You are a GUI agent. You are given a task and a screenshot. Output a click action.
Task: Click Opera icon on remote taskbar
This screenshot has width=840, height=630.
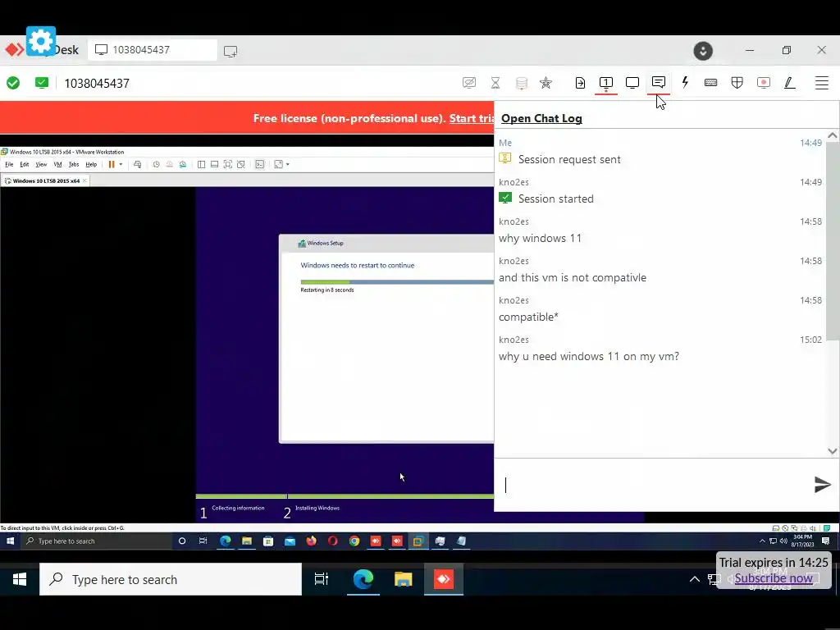tap(333, 541)
